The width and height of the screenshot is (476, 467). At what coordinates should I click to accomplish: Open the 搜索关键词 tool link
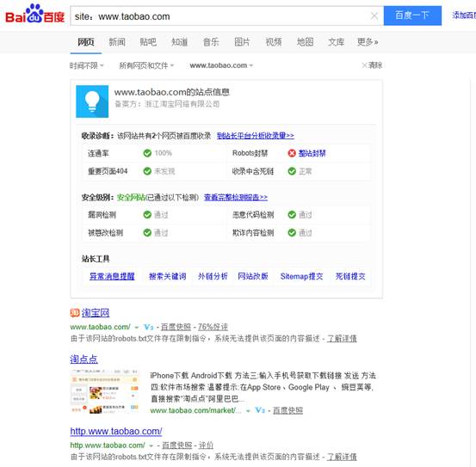point(167,276)
